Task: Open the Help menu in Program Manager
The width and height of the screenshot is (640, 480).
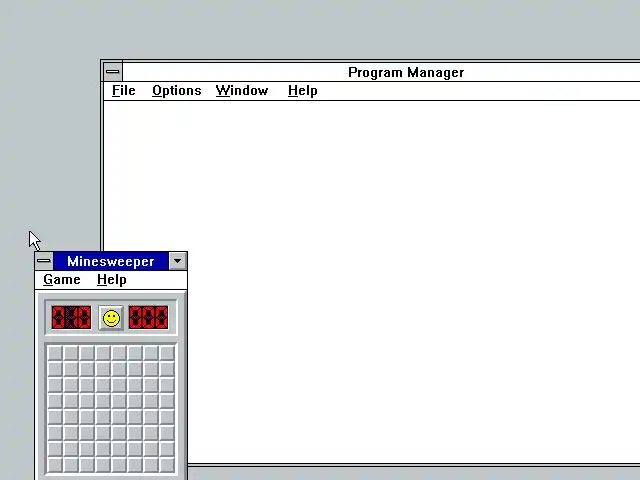Action: tap(302, 91)
